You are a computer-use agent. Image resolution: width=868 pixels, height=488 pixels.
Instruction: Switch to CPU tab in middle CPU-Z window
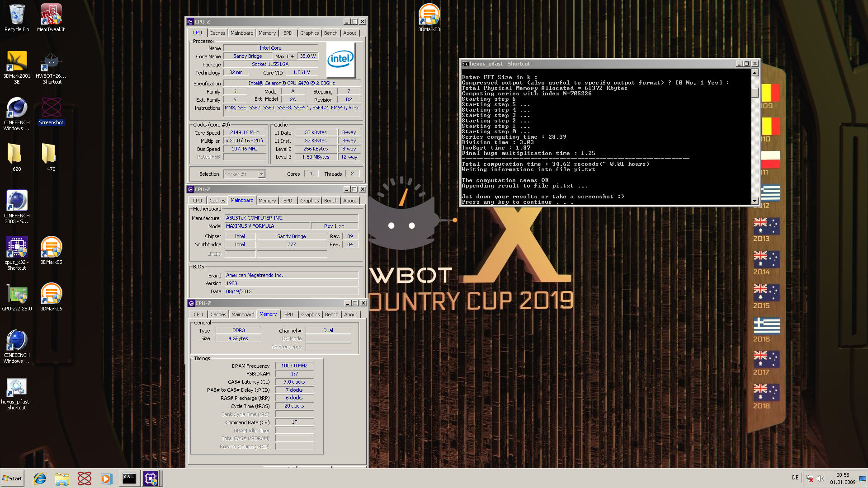tap(198, 201)
